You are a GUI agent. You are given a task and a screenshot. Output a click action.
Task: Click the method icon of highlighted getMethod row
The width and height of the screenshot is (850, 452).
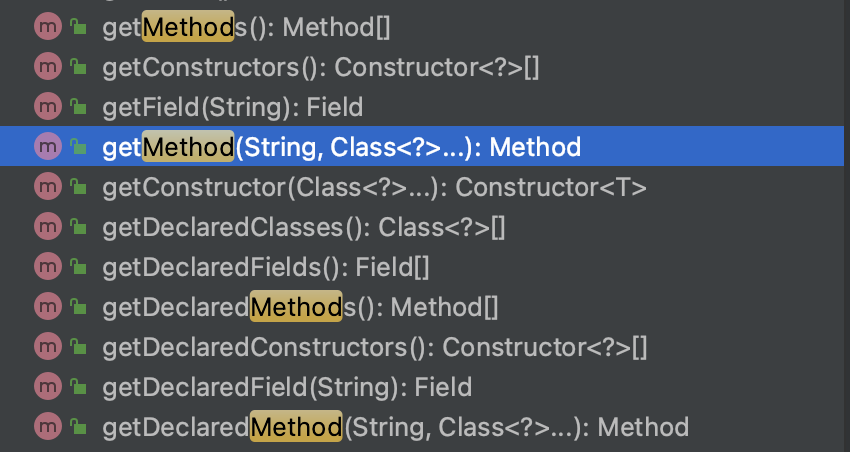47,147
